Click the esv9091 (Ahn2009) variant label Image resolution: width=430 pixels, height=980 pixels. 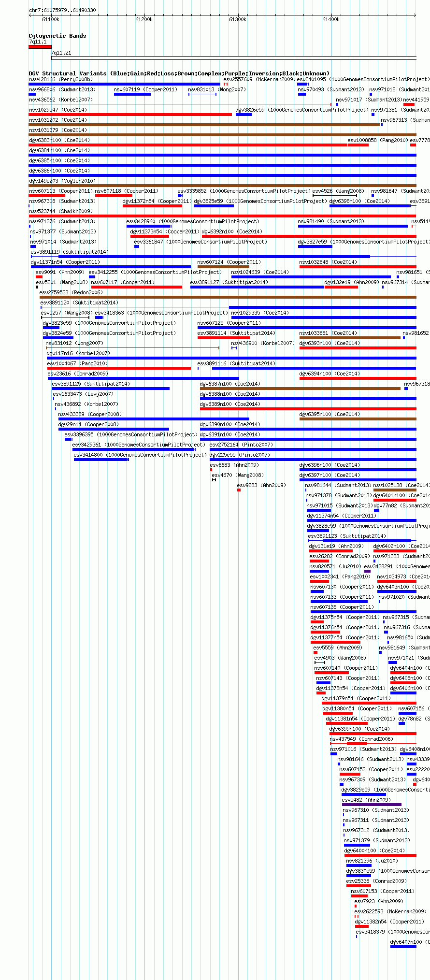(60, 272)
